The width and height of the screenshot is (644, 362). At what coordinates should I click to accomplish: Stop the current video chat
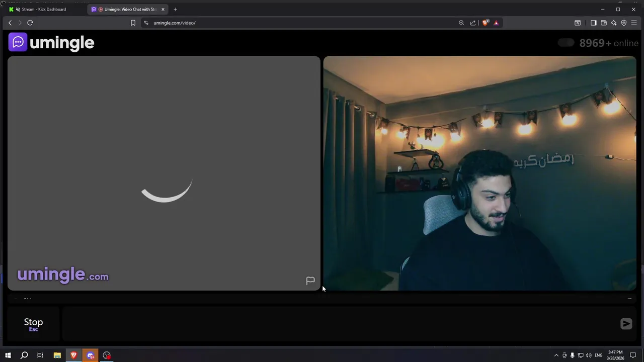click(x=33, y=324)
